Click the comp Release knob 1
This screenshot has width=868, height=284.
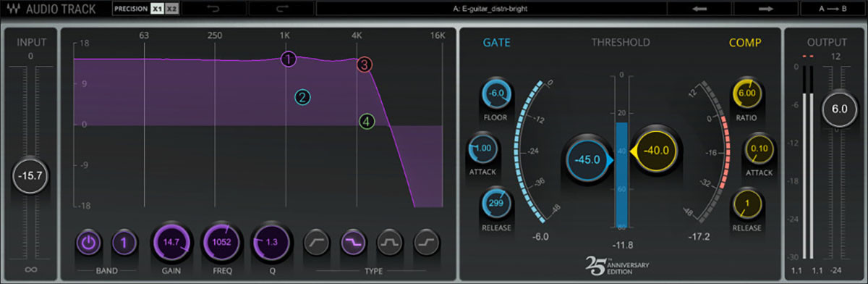click(746, 204)
